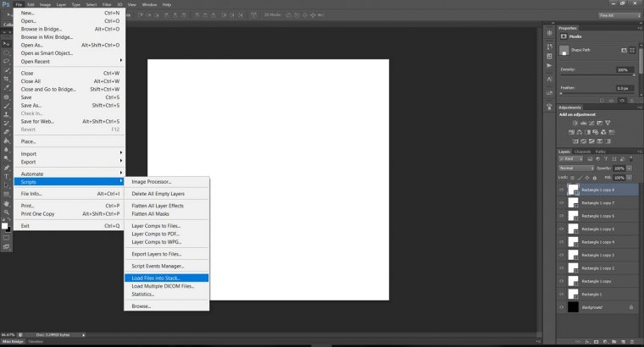Viewport: 644px width, 347px height.
Task: Choose Image Processor from Scripts
Action: (x=166, y=182)
